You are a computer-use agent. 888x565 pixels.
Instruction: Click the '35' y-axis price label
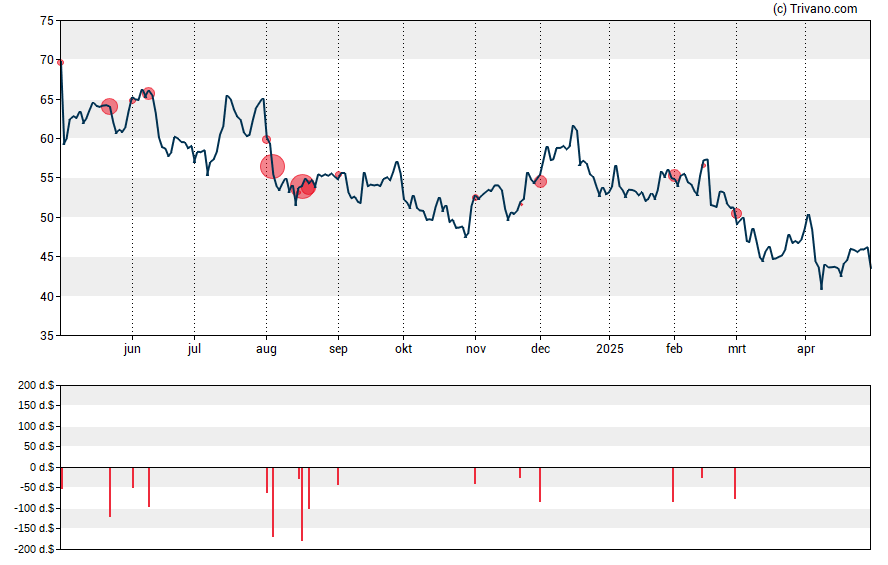(47, 336)
